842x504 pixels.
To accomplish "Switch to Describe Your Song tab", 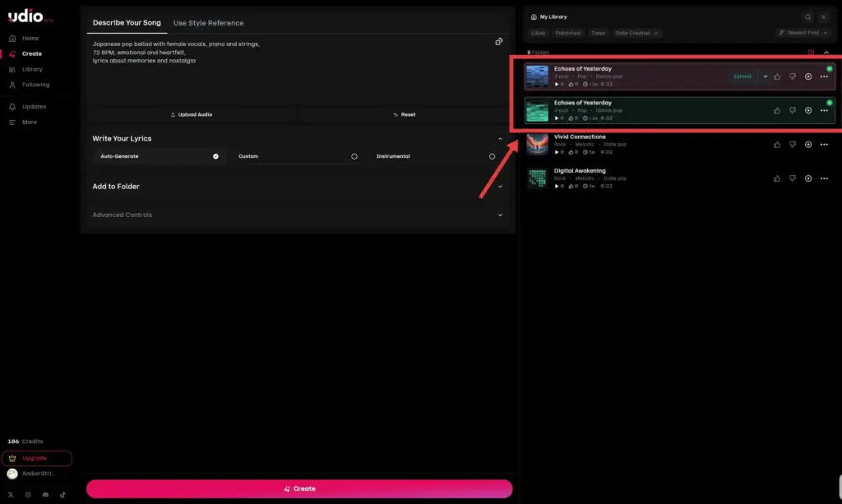I will (x=127, y=22).
